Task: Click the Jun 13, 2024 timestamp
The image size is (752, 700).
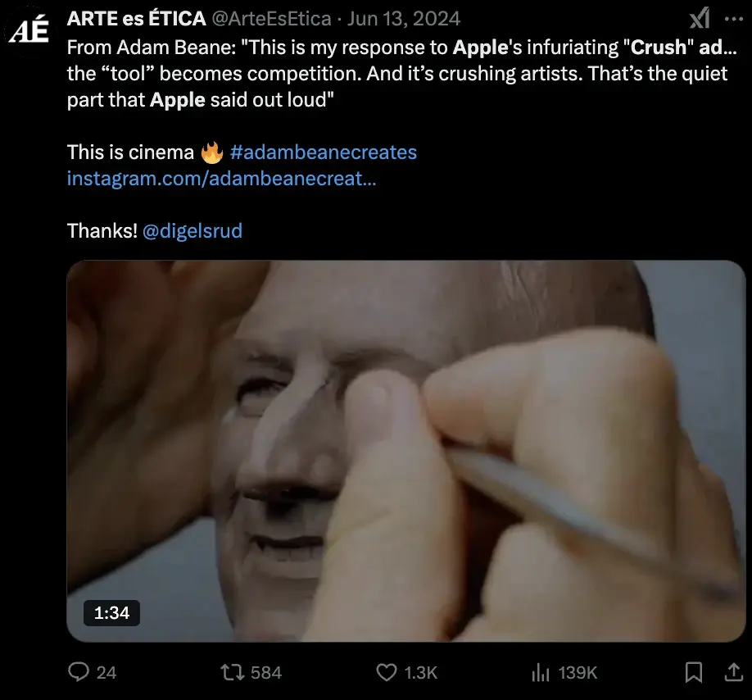Action: (x=405, y=18)
